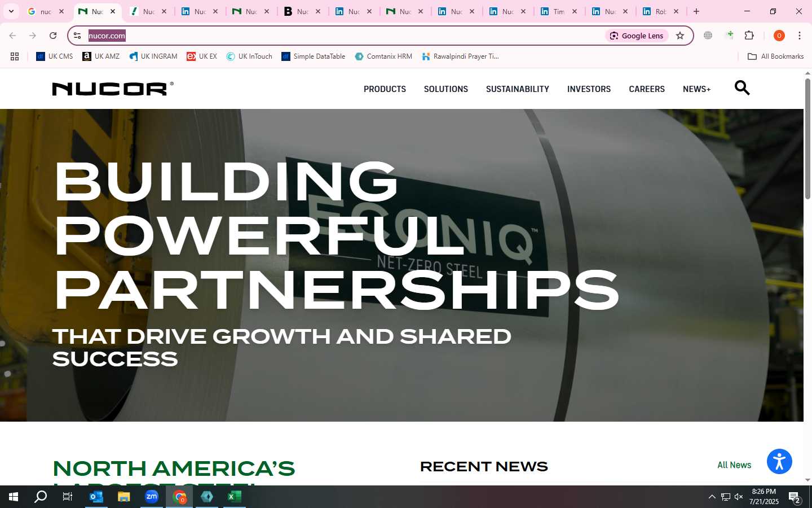Open the SUSTAINABILITY menu

click(x=518, y=89)
